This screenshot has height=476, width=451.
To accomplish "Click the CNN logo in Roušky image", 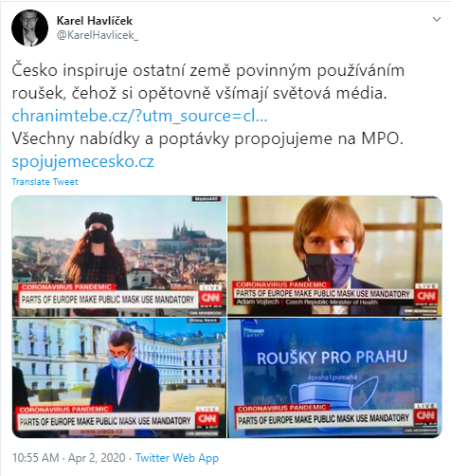I will pos(426,415).
